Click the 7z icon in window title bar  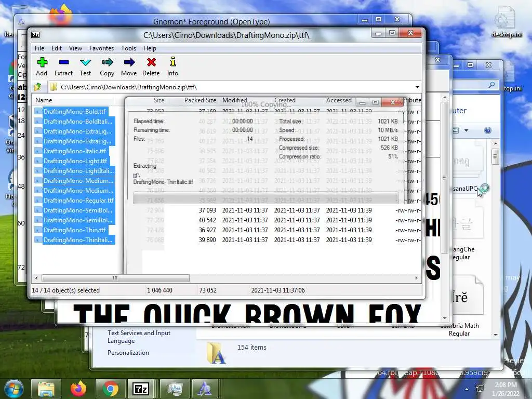pos(35,35)
